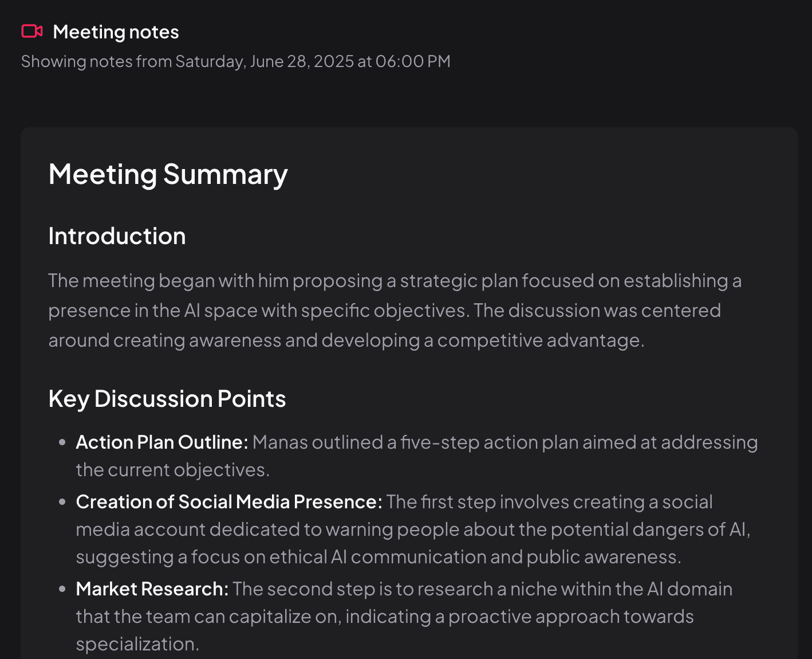The image size is (812, 659).
Task: Select the "Introduction" section heading
Action: click(117, 236)
